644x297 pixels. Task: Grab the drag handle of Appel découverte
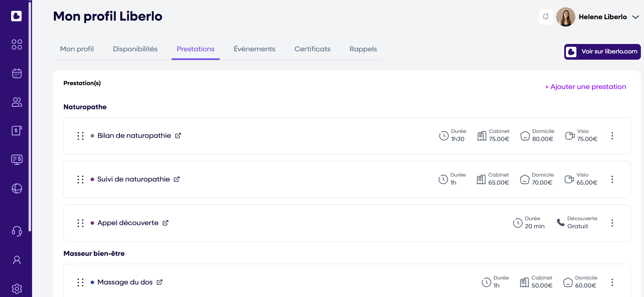[x=80, y=223]
